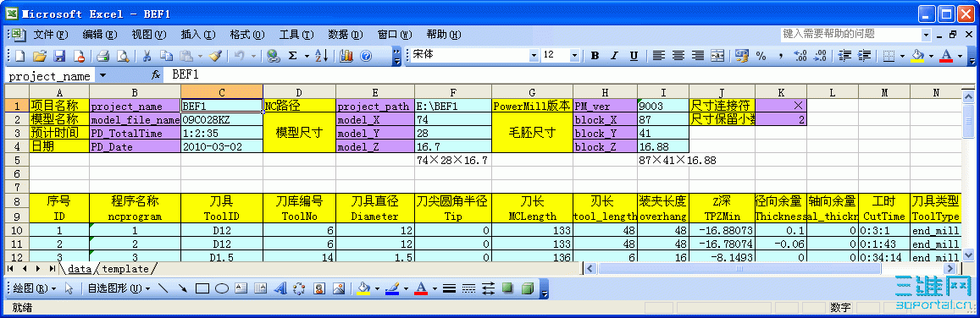Toggle align left

coord(658,56)
